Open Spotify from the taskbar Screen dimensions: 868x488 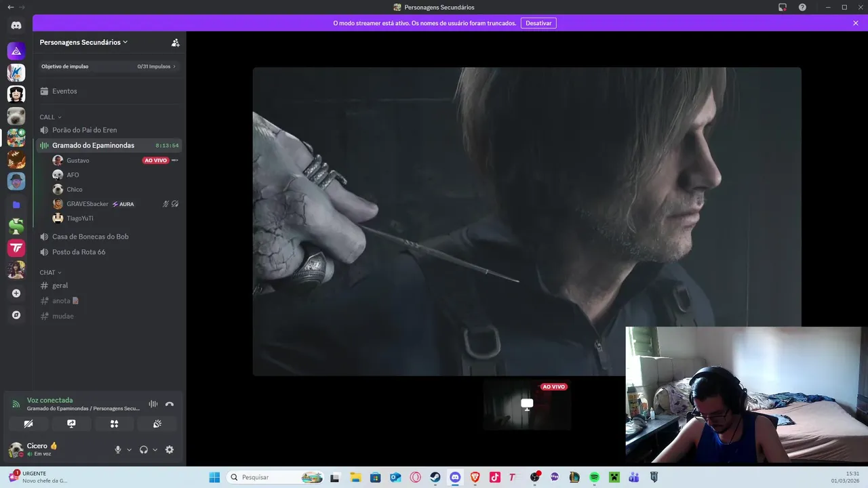594,477
